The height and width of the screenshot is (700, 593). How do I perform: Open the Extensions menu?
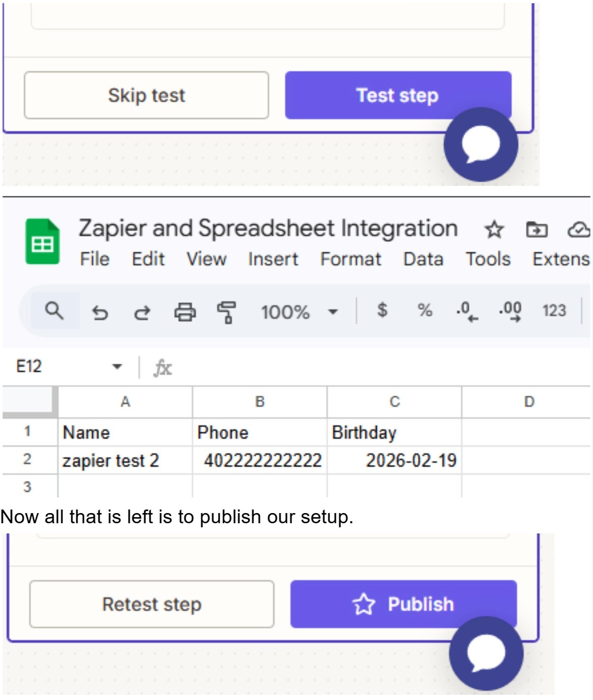[561, 259]
